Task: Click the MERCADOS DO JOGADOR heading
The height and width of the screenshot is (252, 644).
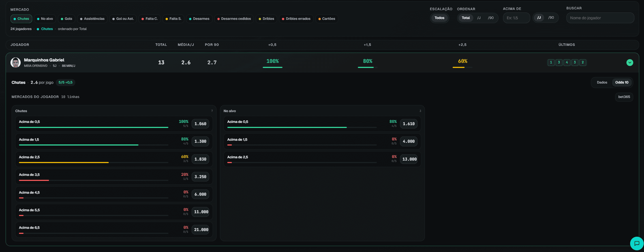Action: (x=35, y=97)
